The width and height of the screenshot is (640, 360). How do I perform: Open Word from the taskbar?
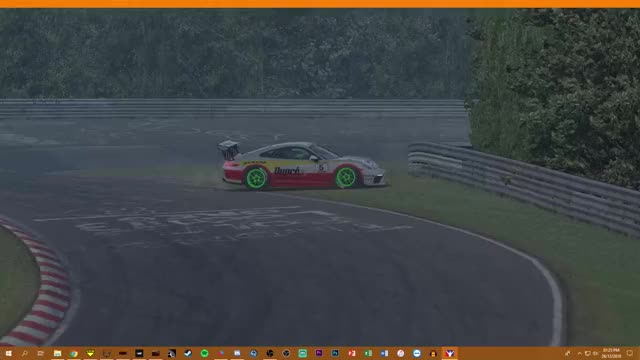coord(384,353)
